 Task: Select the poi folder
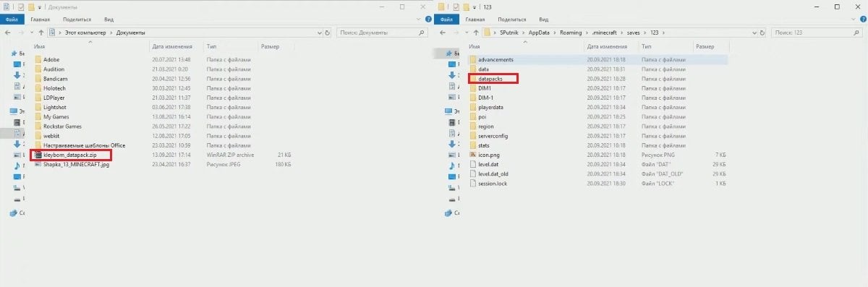point(477,116)
